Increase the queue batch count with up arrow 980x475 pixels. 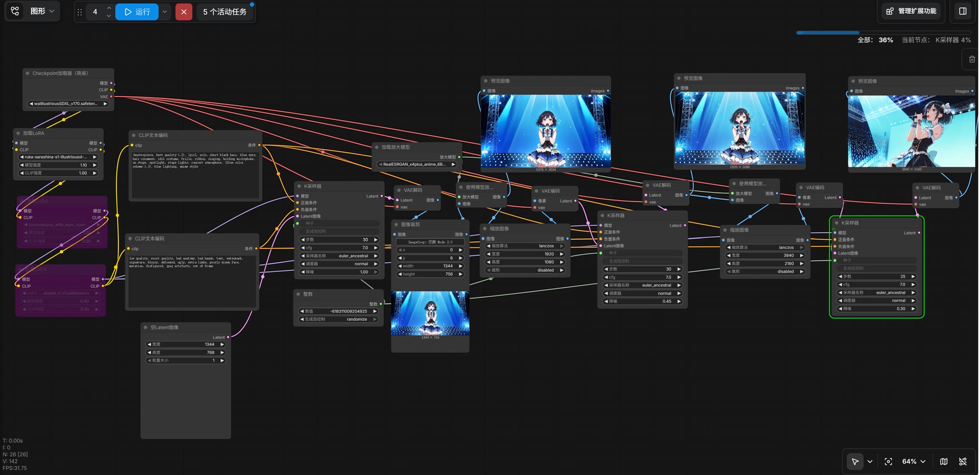(109, 8)
